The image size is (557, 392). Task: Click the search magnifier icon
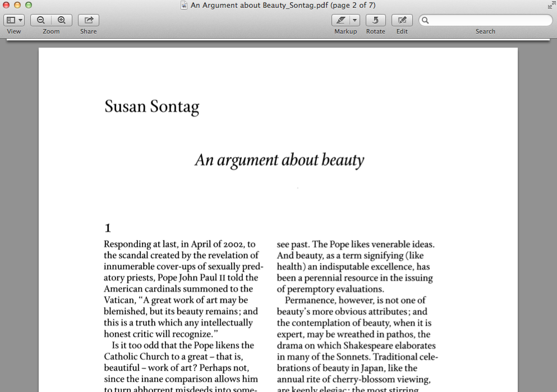point(425,20)
